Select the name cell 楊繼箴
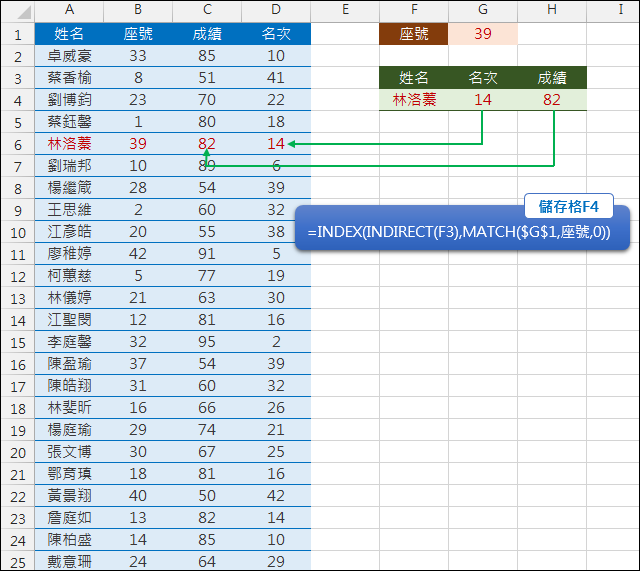640x571 pixels. tap(69, 188)
